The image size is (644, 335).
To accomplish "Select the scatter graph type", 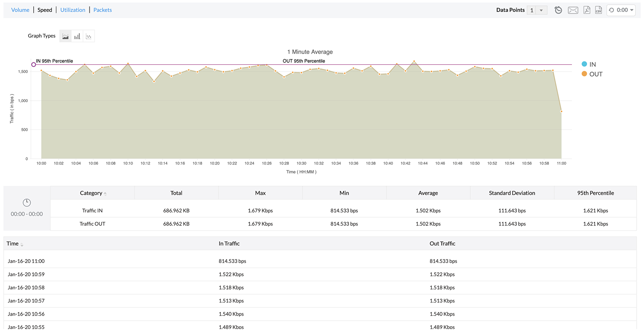I will 89,36.
